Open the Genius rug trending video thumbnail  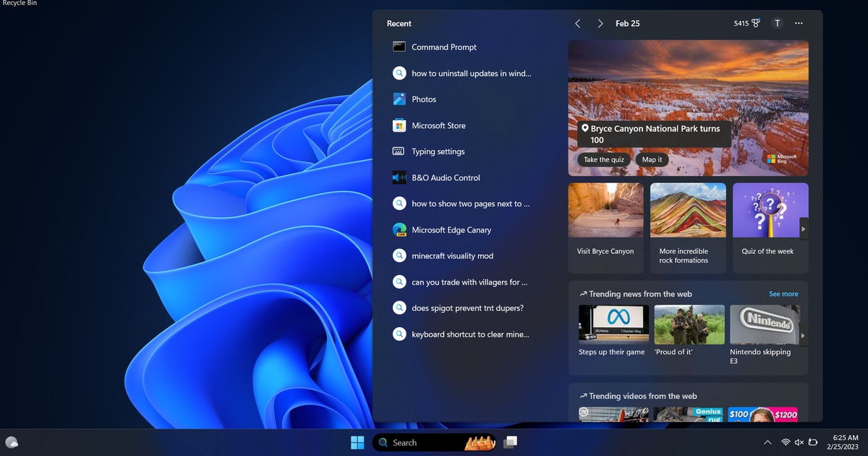pos(688,414)
